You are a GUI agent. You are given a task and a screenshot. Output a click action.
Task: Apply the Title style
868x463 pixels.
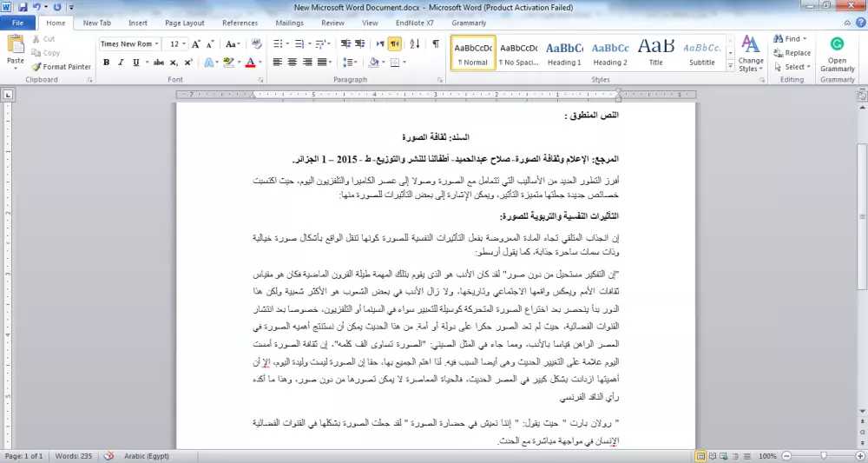tap(656, 53)
